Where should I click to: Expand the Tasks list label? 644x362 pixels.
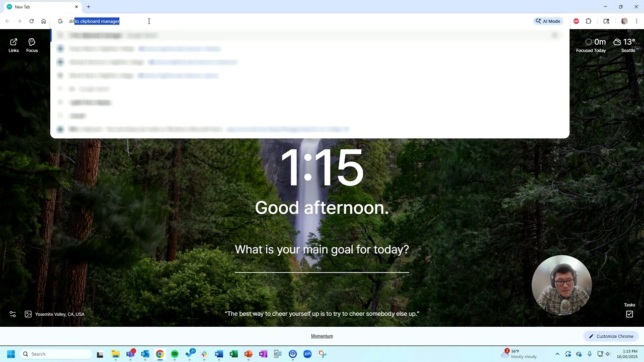pos(629,305)
